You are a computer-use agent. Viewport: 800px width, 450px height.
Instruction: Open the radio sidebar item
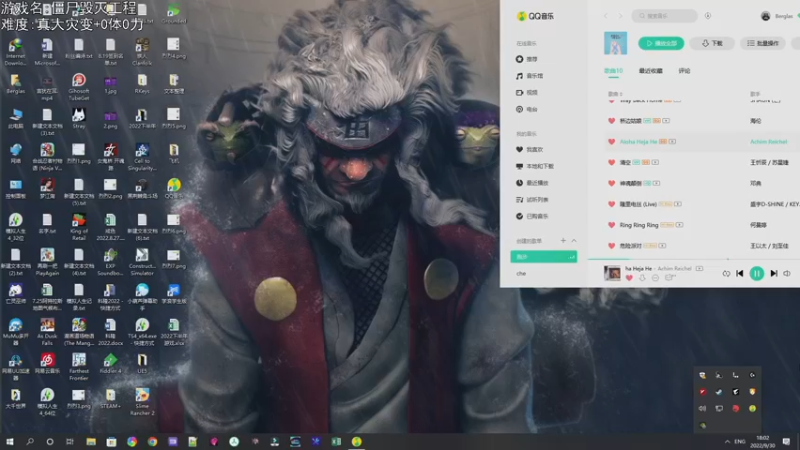click(x=527, y=109)
